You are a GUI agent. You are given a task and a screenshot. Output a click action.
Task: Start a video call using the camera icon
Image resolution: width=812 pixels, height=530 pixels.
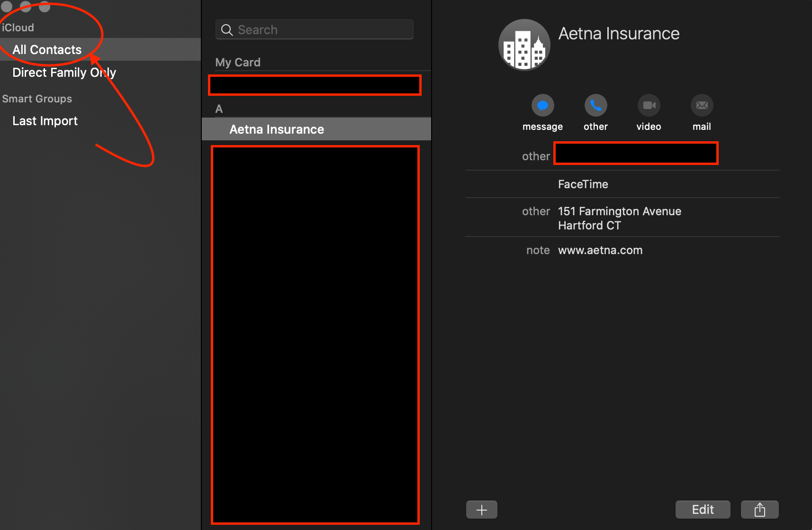(x=649, y=105)
